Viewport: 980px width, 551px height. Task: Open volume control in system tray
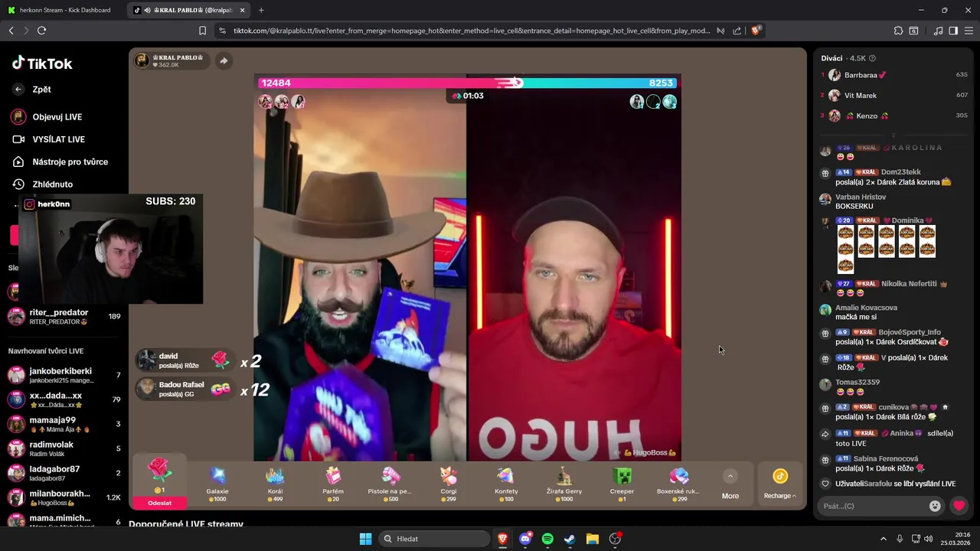point(928,539)
